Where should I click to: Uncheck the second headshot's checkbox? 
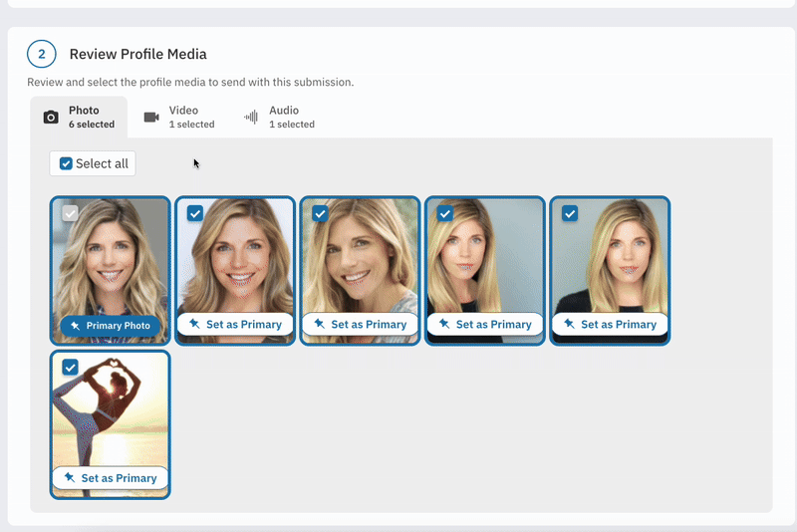click(x=195, y=213)
